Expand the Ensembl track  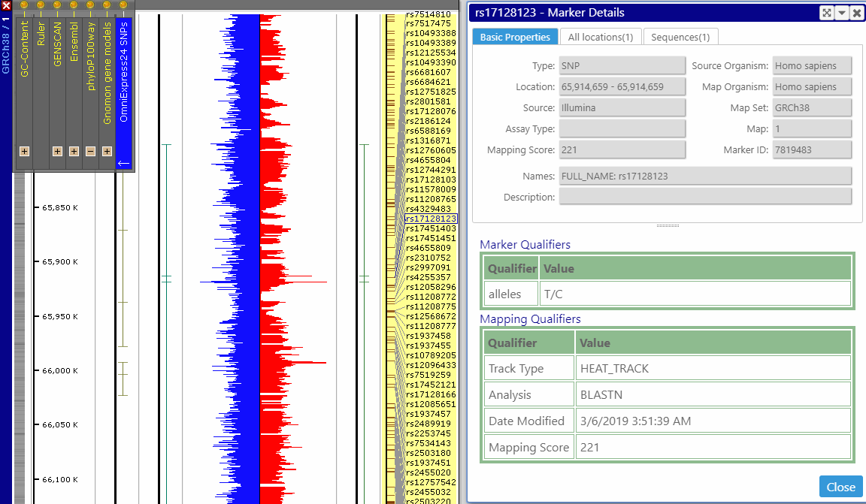pyautogui.click(x=74, y=151)
